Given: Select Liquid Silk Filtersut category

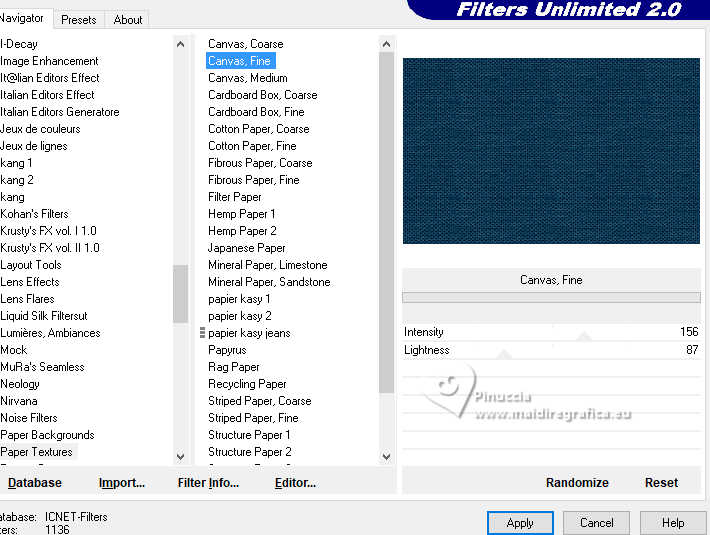Looking at the screenshot, I should (44, 316).
